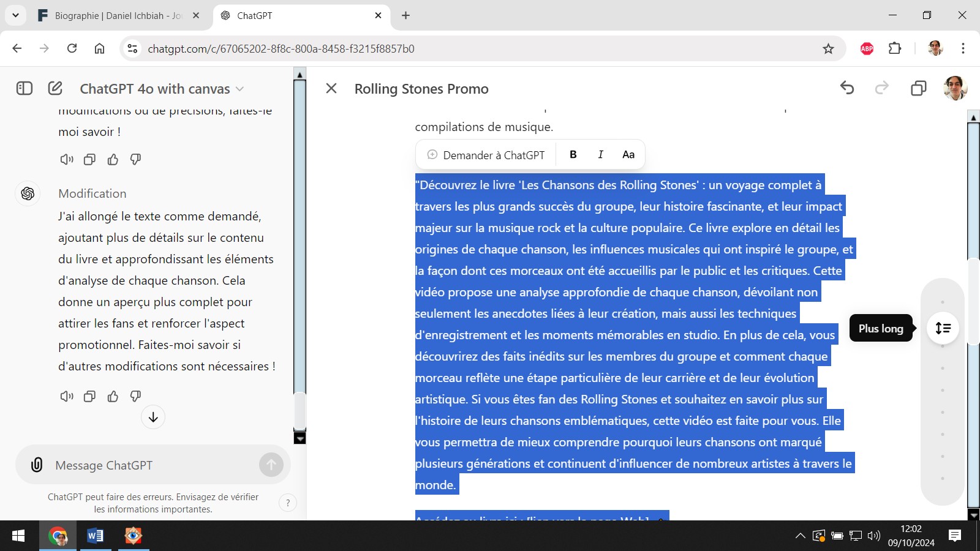The width and height of the screenshot is (980, 551).
Task: Click the send message arrow button
Action: 271,465
